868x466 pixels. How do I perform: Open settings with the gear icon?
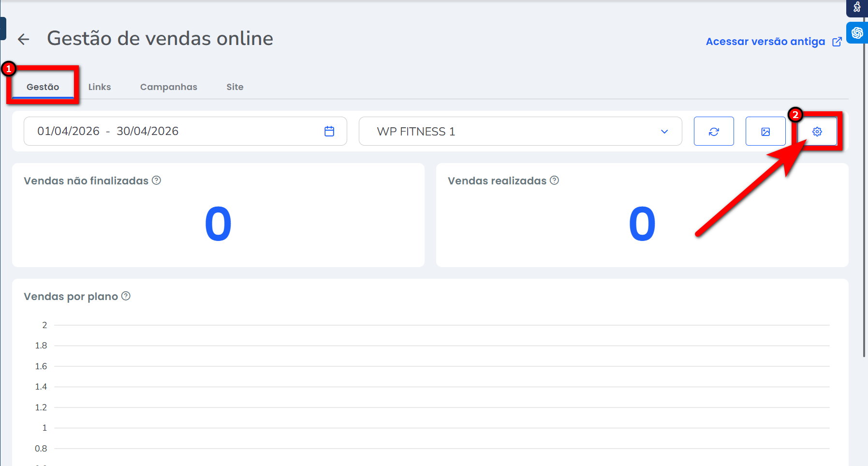coord(817,131)
